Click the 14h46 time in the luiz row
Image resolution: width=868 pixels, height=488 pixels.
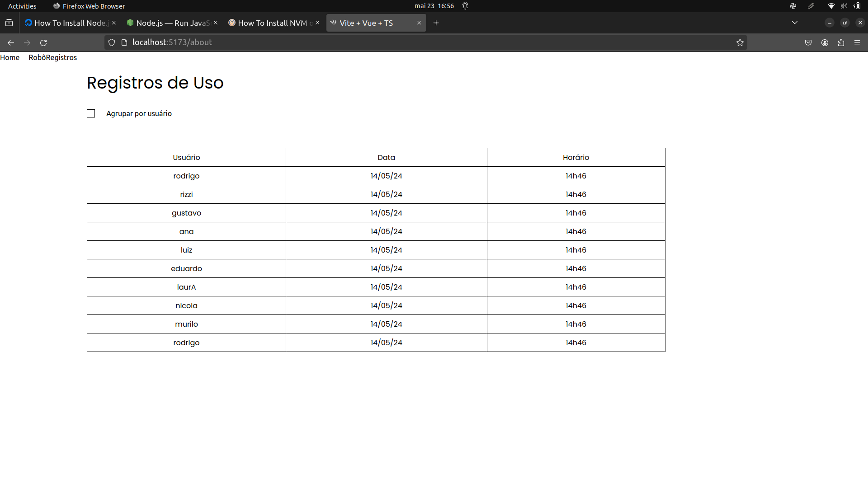pyautogui.click(x=576, y=250)
